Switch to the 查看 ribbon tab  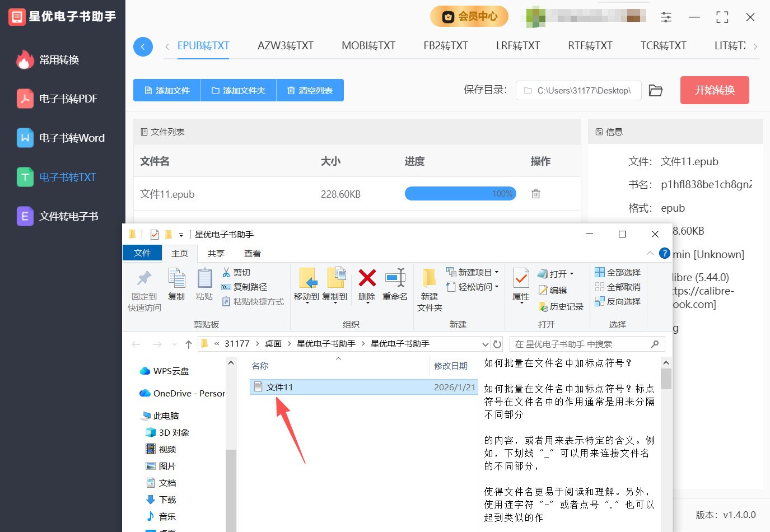coord(253,254)
